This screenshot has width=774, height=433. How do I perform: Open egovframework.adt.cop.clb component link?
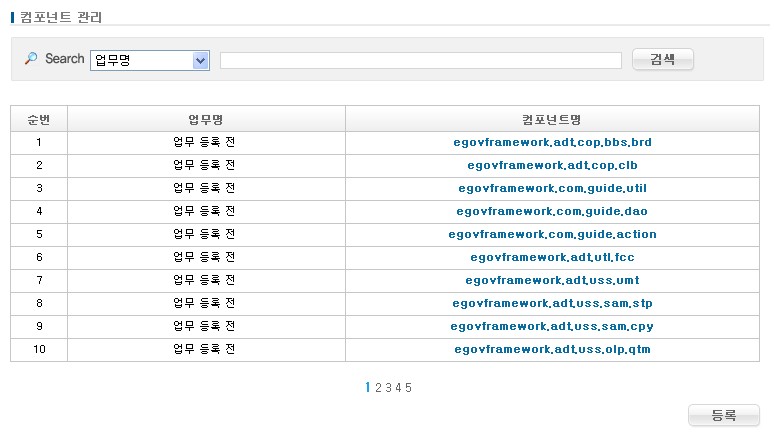coord(552,166)
